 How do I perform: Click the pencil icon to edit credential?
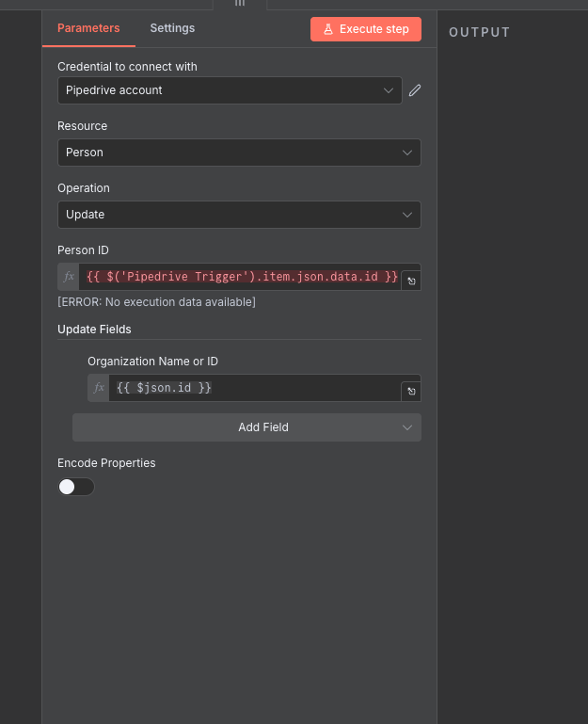click(x=415, y=90)
